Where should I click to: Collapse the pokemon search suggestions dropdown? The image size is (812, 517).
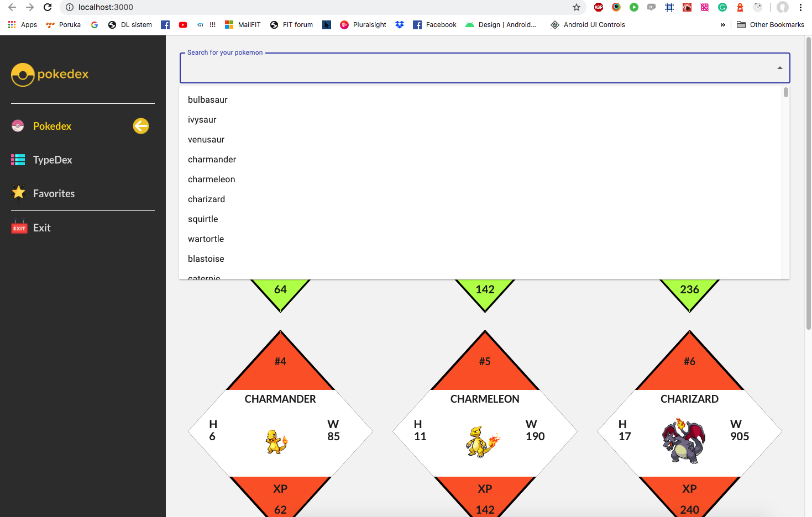tap(779, 68)
